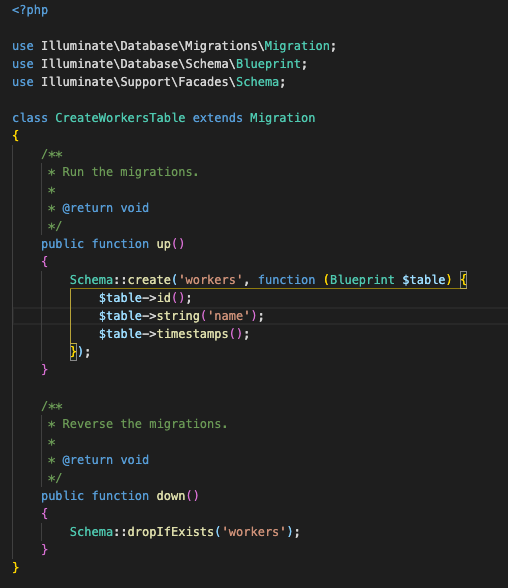Click the 'Run the migrations.' comment
The width and height of the screenshot is (508, 588).
pos(130,172)
